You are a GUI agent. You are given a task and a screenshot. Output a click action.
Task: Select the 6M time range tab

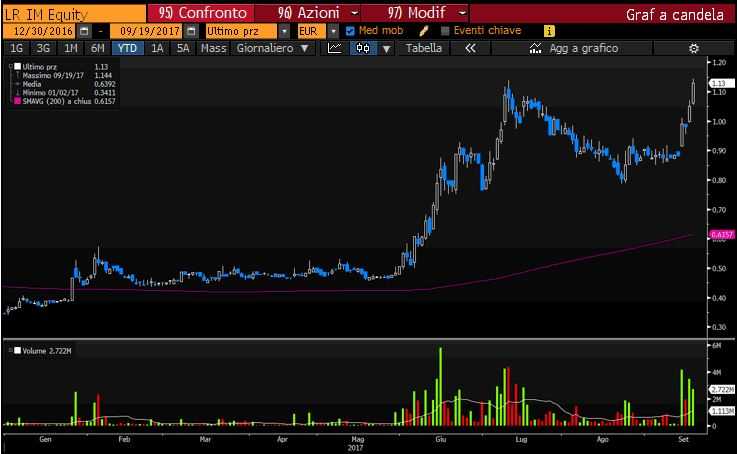tap(97, 48)
